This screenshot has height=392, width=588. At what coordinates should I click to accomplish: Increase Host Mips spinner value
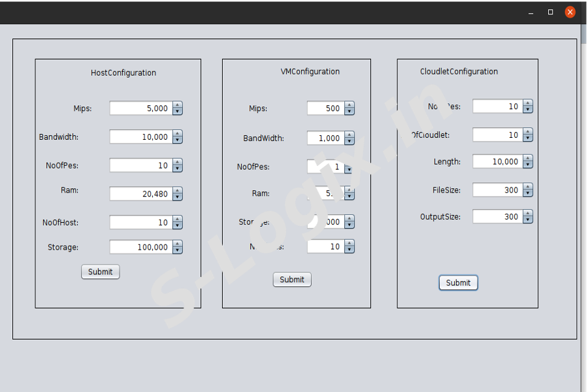pyautogui.click(x=178, y=105)
